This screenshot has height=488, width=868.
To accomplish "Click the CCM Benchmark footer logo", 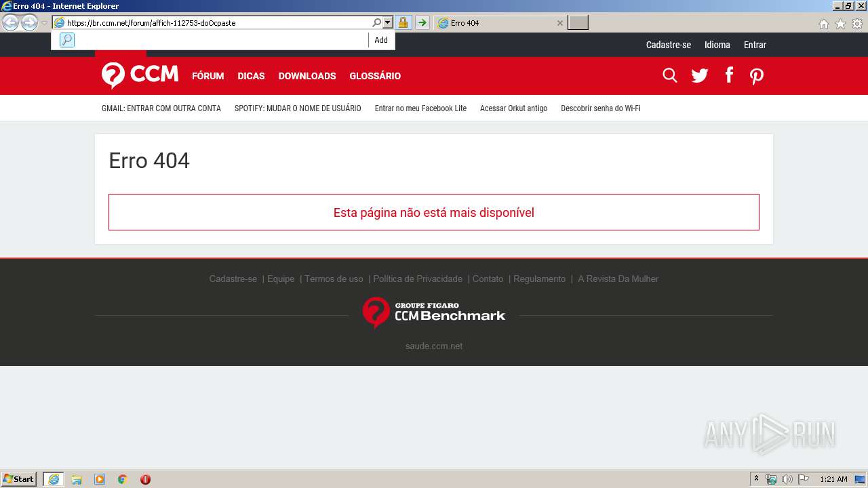I will [x=434, y=312].
